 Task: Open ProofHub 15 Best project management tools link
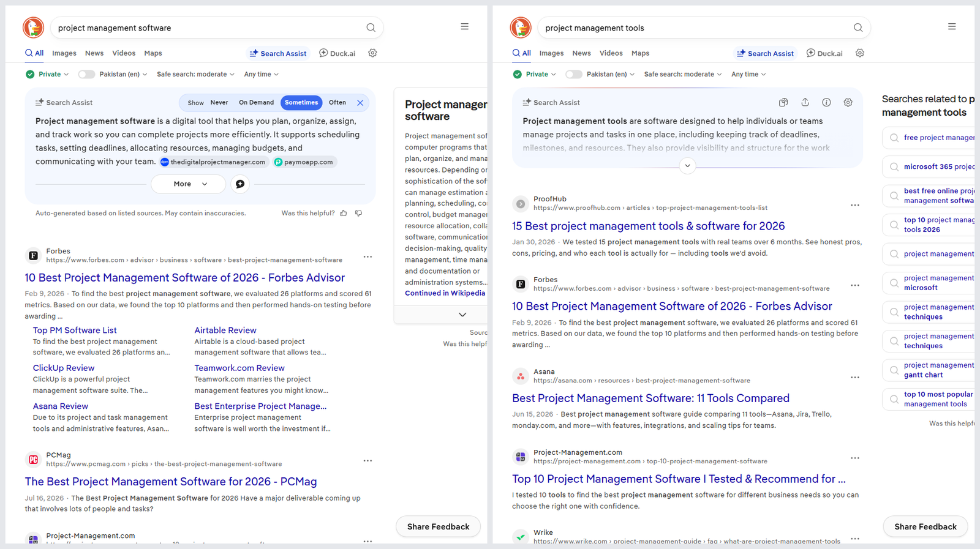[x=649, y=226]
